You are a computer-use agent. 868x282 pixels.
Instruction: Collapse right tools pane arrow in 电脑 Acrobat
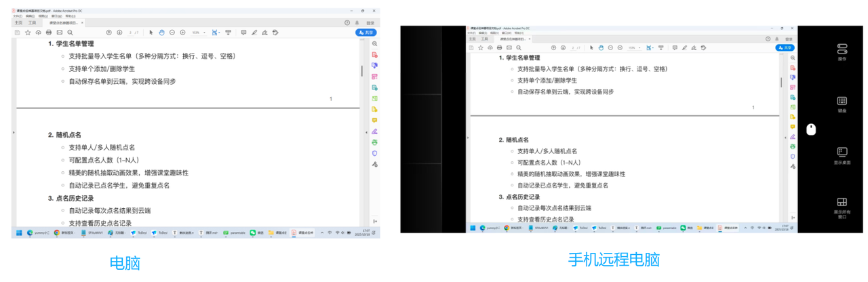(367, 132)
